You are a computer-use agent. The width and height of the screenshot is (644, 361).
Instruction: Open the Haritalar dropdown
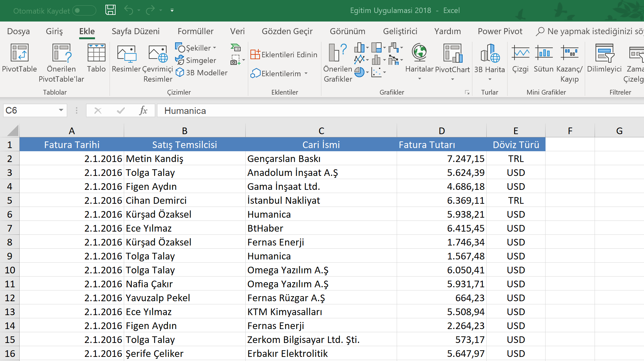419,78
